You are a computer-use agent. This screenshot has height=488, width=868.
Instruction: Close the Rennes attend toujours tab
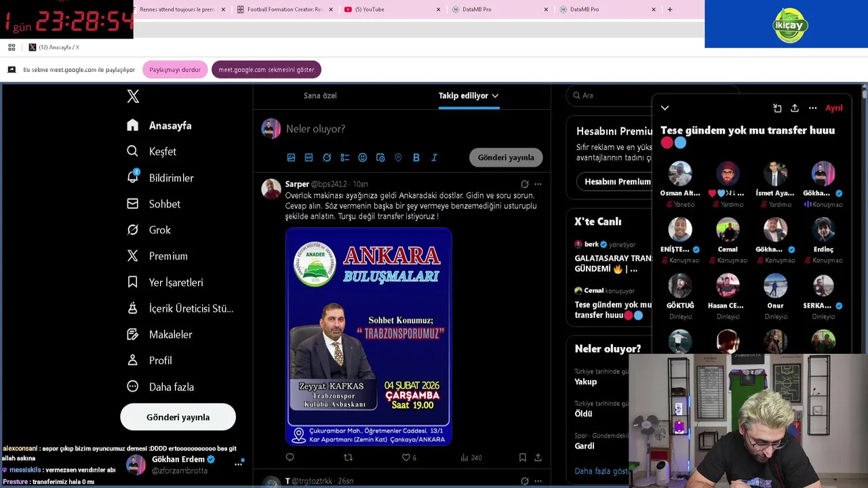pyautogui.click(x=223, y=9)
